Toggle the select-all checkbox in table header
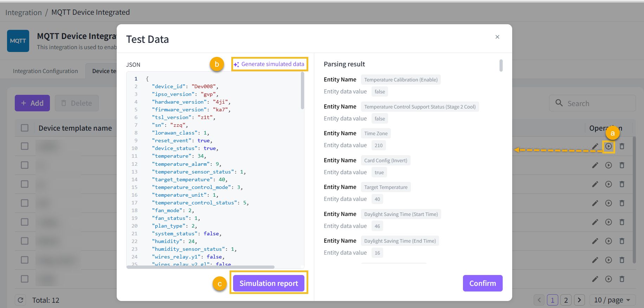This screenshot has width=644, height=308. pyautogui.click(x=25, y=128)
